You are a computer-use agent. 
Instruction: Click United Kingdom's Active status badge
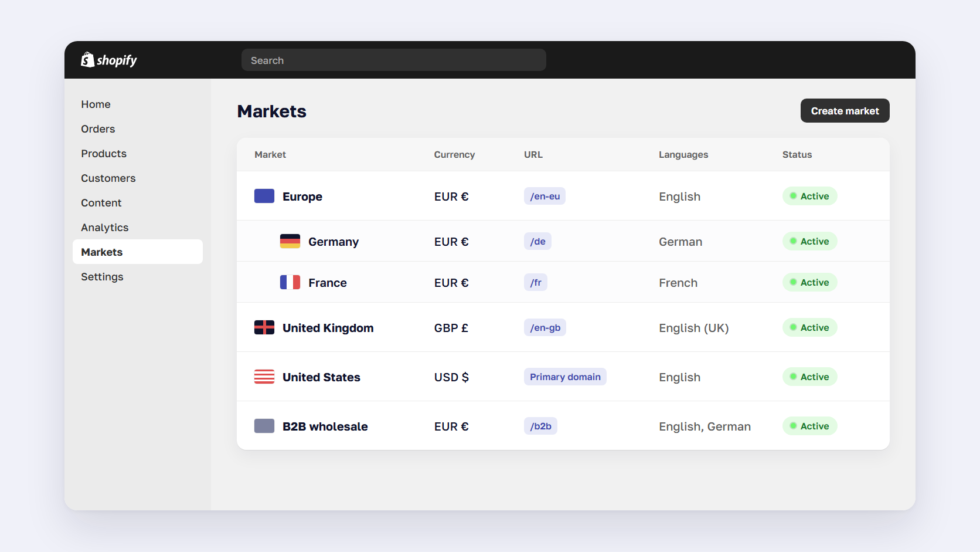coord(809,327)
